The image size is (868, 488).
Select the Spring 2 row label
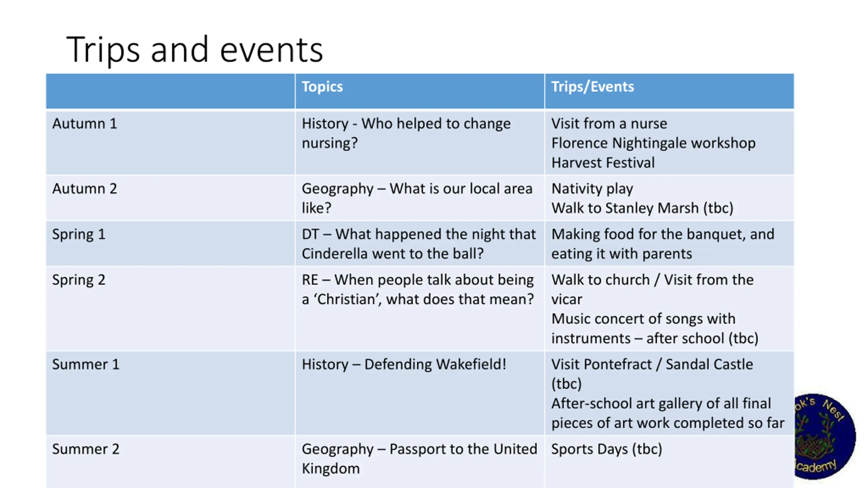[79, 280]
